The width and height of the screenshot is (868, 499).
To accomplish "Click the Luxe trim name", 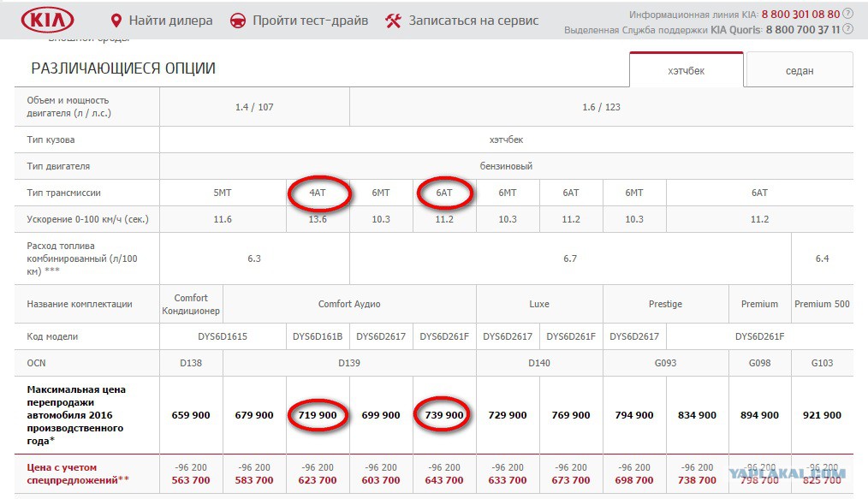I will click(x=539, y=304).
